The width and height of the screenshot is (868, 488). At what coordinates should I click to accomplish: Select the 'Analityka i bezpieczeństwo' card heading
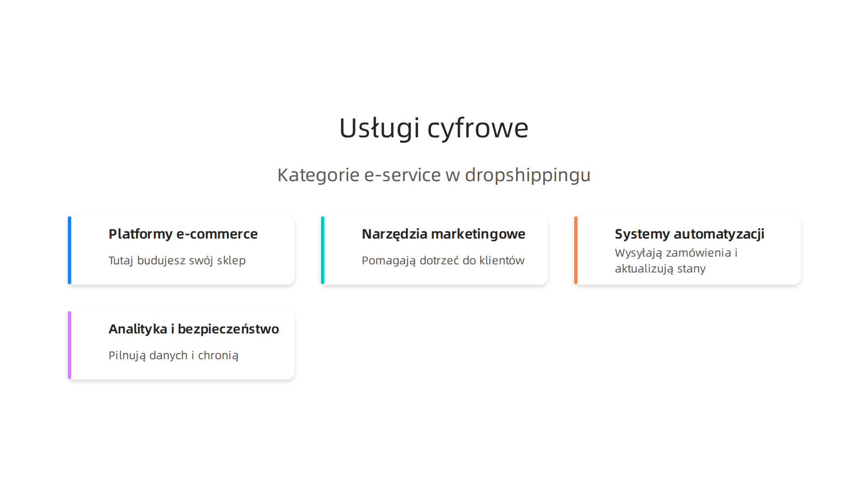point(194,329)
